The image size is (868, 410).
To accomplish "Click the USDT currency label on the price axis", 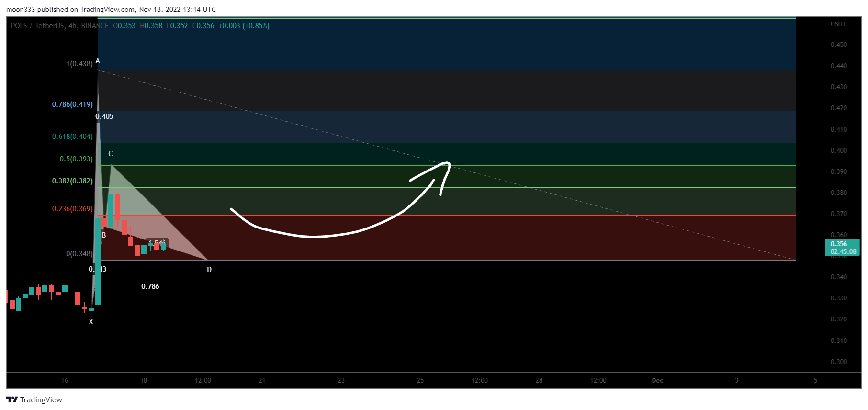I will click(838, 24).
